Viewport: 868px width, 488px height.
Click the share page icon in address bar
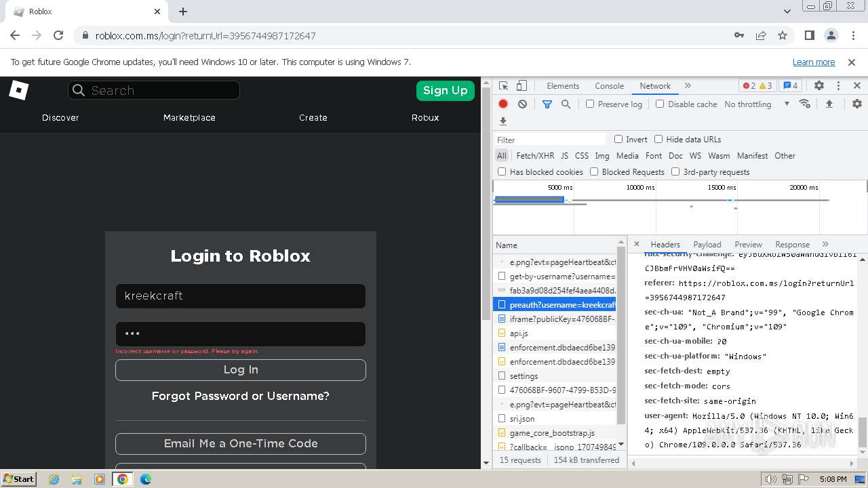(x=761, y=35)
